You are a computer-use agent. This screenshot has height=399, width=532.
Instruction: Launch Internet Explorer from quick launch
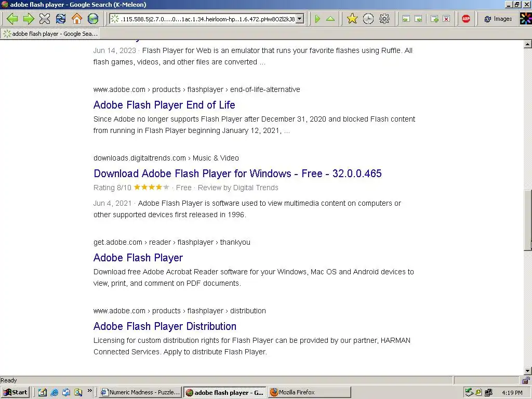click(x=54, y=393)
